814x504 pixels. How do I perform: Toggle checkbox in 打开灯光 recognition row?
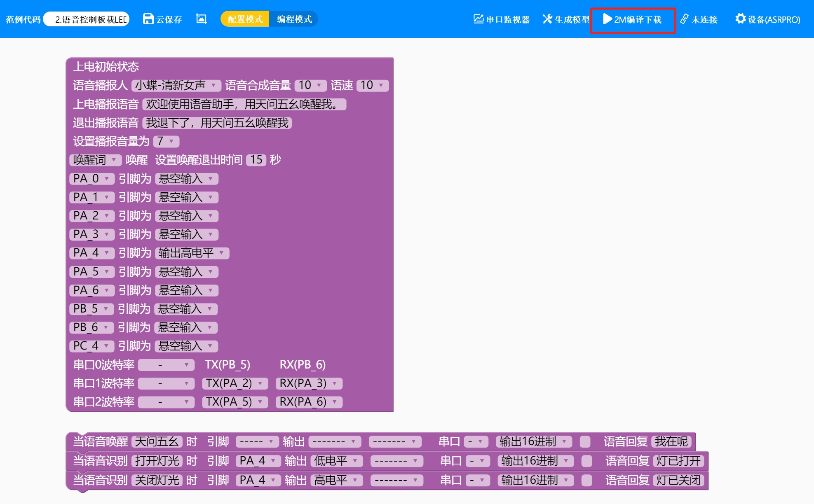586,461
